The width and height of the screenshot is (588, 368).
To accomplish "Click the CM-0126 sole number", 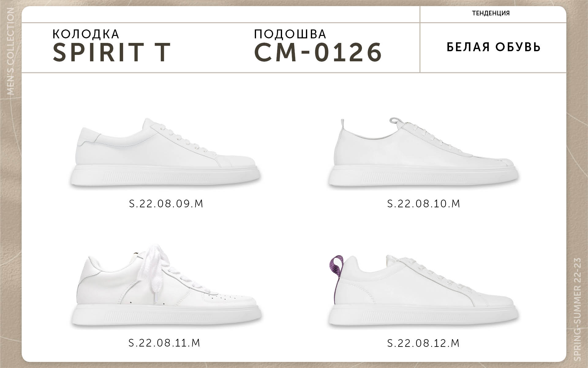I will 318,52.
